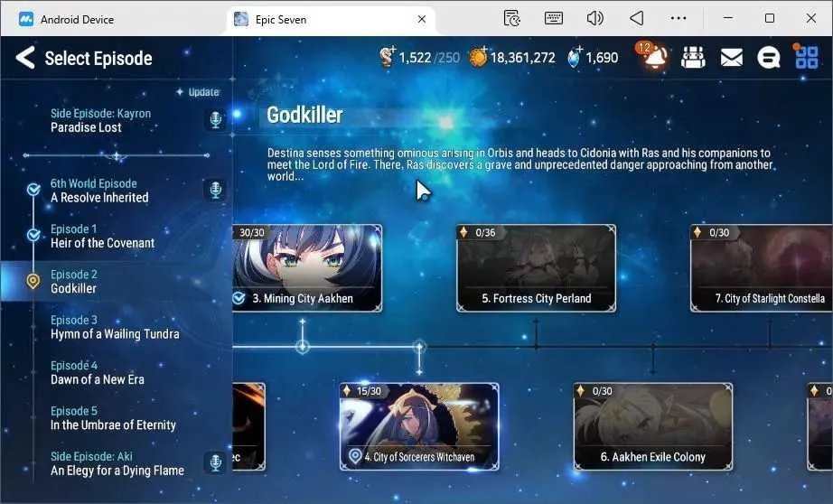This screenshot has height=504, width=833.
Task: Click the 15/30 star count on Witchaven
Action: [x=369, y=391]
